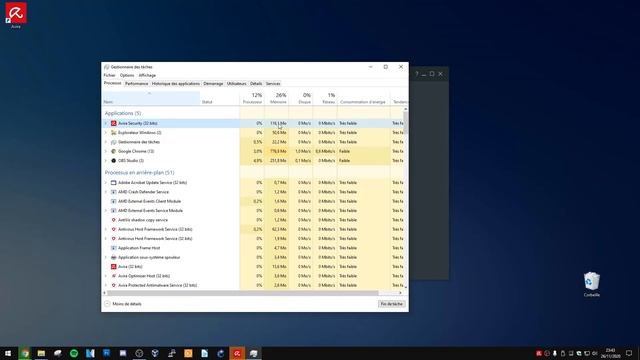Click the Application Frame Host icon
640x360 pixels.
point(113,248)
